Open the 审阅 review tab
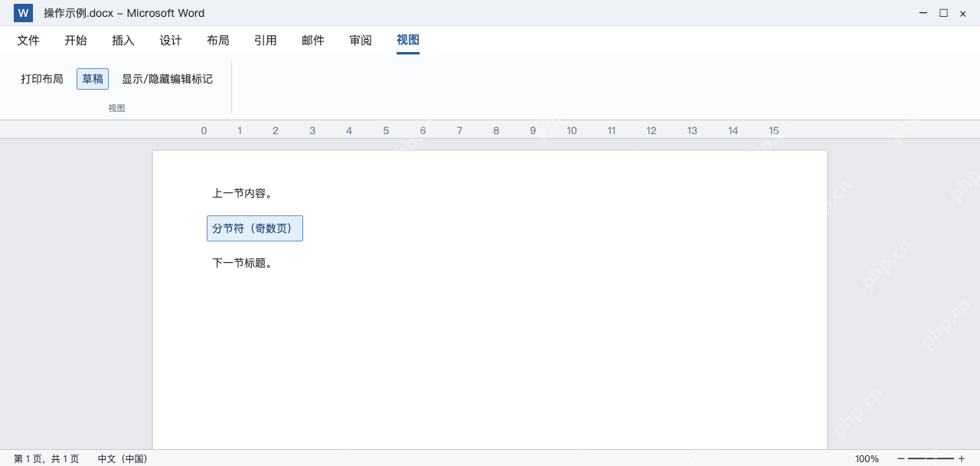The height and width of the screenshot is (466, 980). coord(361,41)
